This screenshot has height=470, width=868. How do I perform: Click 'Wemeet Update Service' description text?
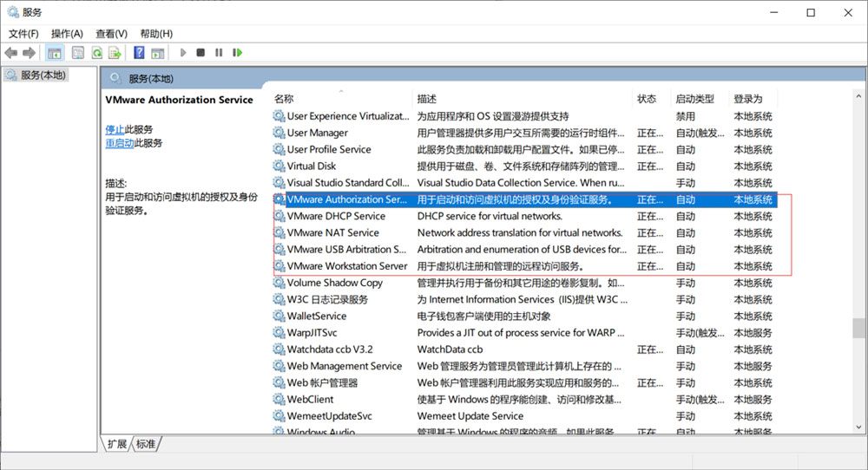click(x=470, y=416)
